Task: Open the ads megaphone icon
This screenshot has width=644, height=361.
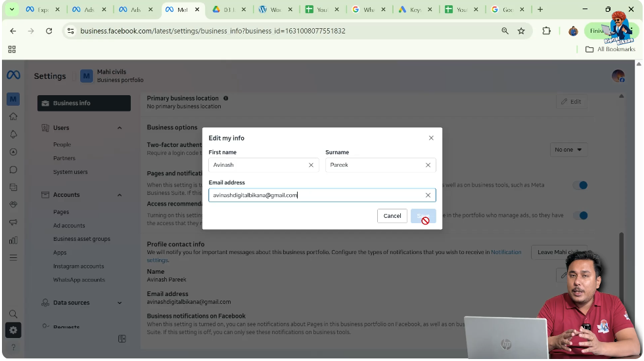Action: tap(13, 223)
